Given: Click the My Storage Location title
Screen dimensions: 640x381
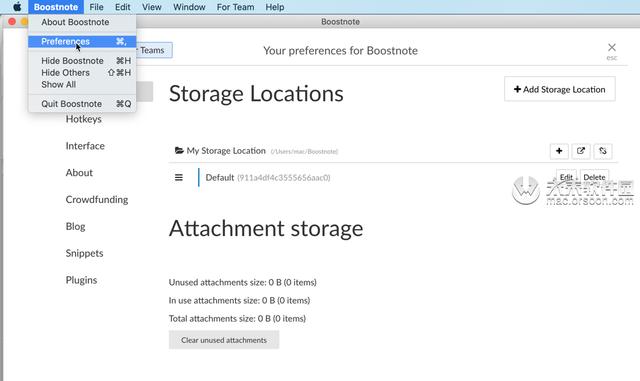Looking at the screenshot, I should click(x=226, y=151).
